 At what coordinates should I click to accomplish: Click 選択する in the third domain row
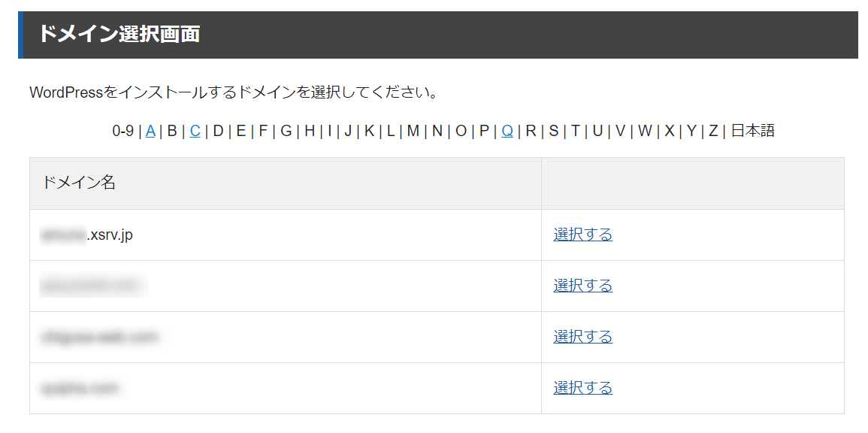coord(582,337)
